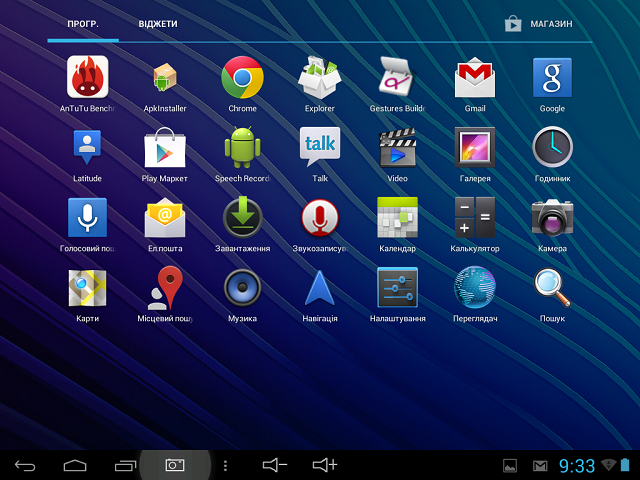Open the Калькулятор calculator
Screen dimensions: 640x480
coord(475,218)
